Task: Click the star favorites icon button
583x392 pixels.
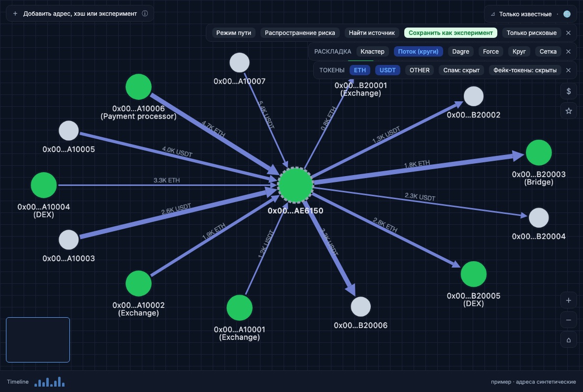Action: pyautogui.click(x=569, y=111)
